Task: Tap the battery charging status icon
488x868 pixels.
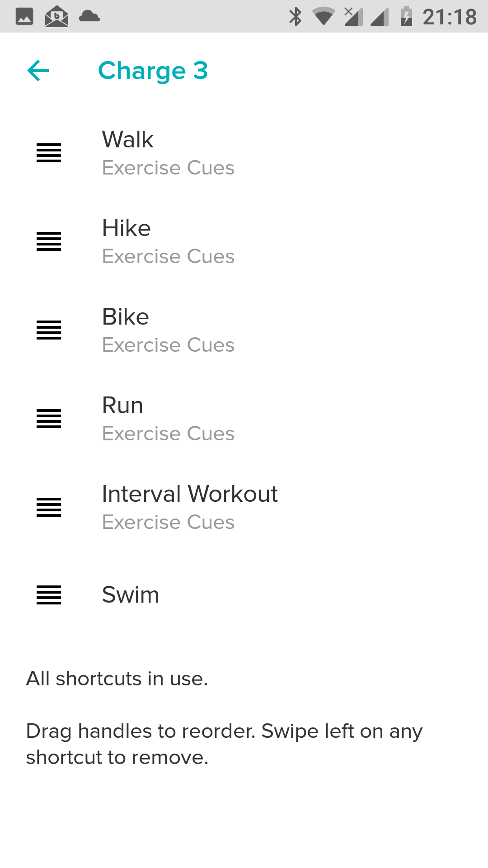Action: [x=406, y=17]
